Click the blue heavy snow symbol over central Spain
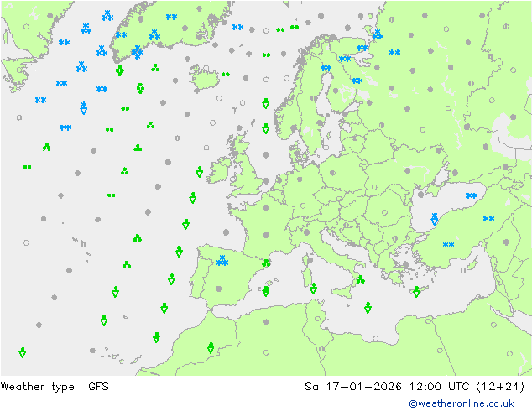 [222, 260]
